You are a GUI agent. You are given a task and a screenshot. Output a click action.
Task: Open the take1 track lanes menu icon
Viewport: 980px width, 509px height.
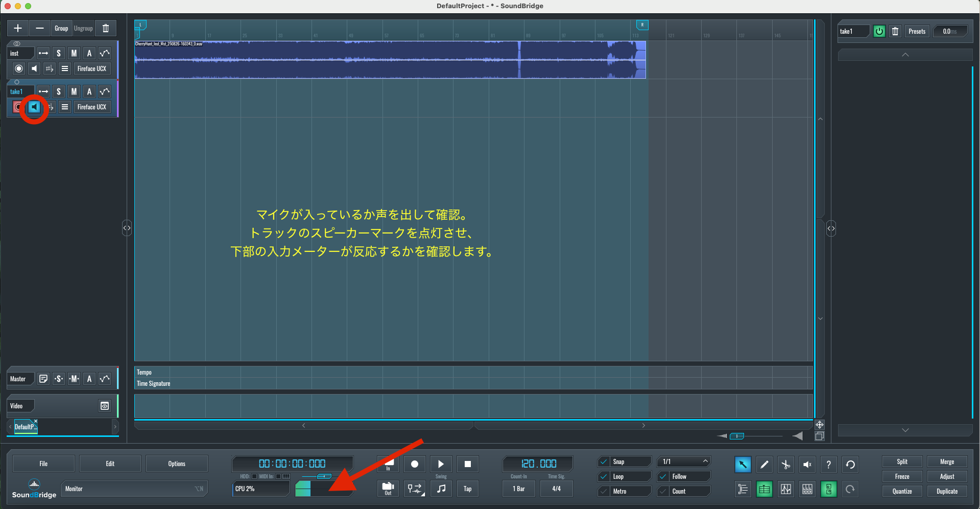pyautogui.click(x=65, y=107)
